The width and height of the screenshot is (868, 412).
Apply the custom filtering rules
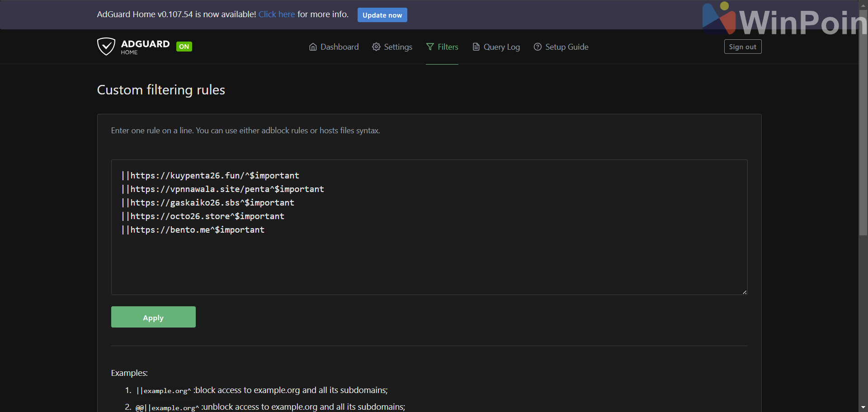153,317
